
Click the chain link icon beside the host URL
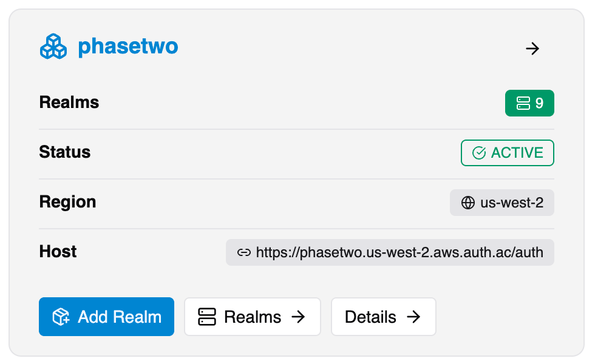point(244,252)
